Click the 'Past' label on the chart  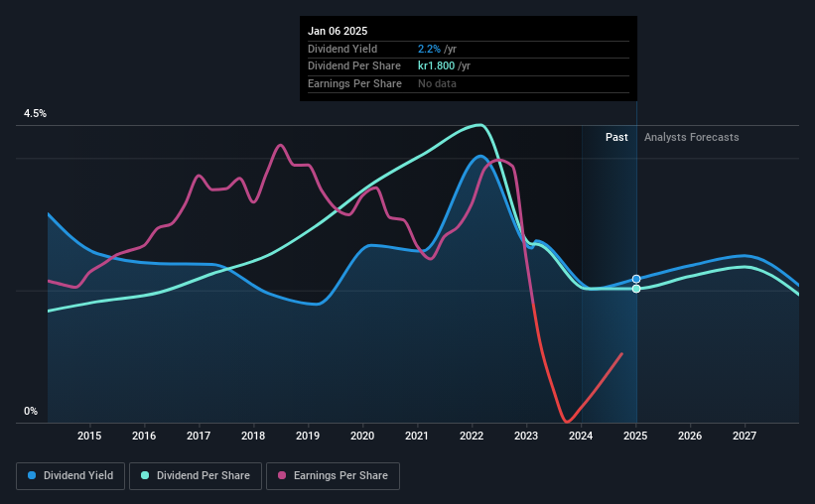click(616, 137)
